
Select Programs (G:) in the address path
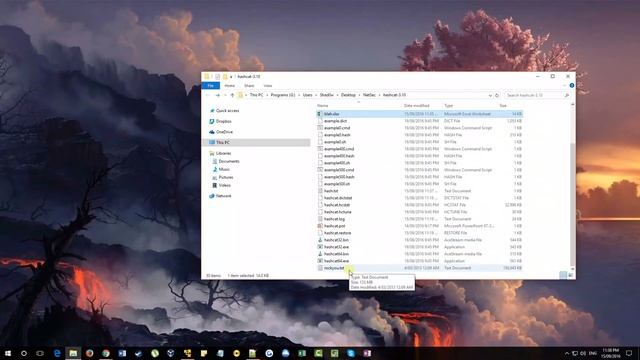click(282, 95)
